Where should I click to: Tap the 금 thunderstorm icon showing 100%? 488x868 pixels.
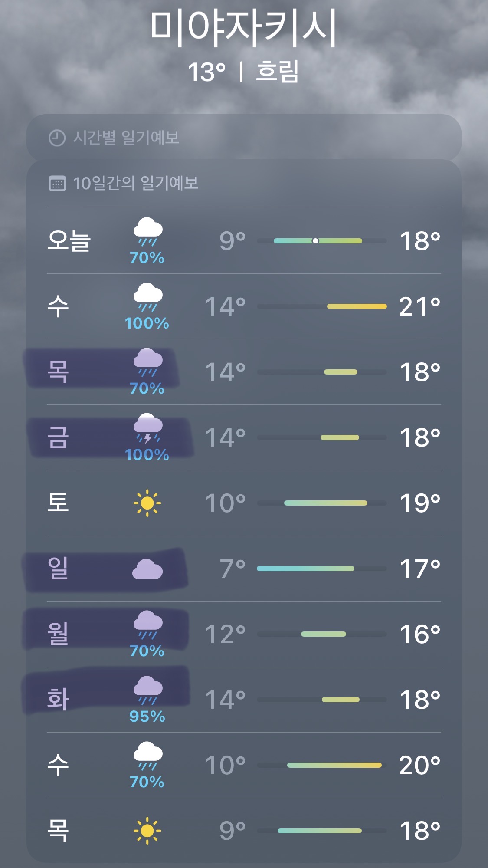click(x=147, y=428)
